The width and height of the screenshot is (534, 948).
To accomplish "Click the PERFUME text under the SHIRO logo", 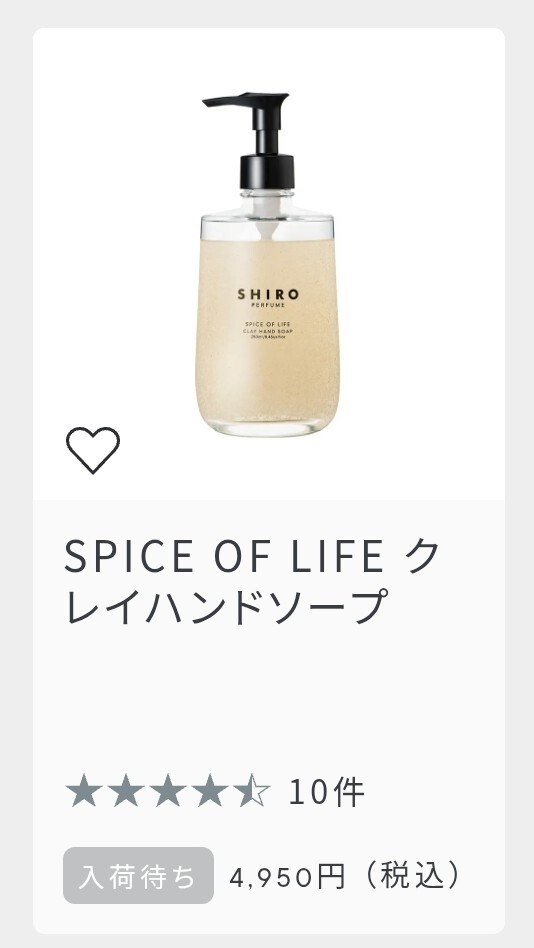I will click(x=267, y=306).
